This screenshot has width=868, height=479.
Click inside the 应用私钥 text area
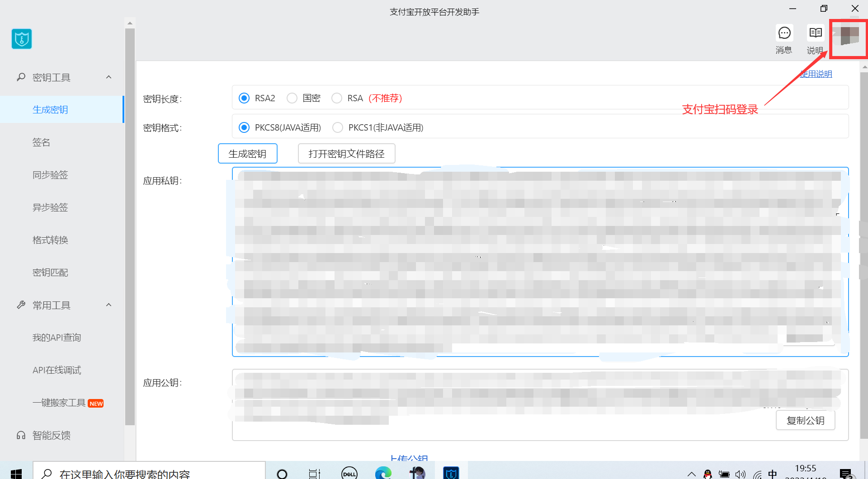(540, 262)
